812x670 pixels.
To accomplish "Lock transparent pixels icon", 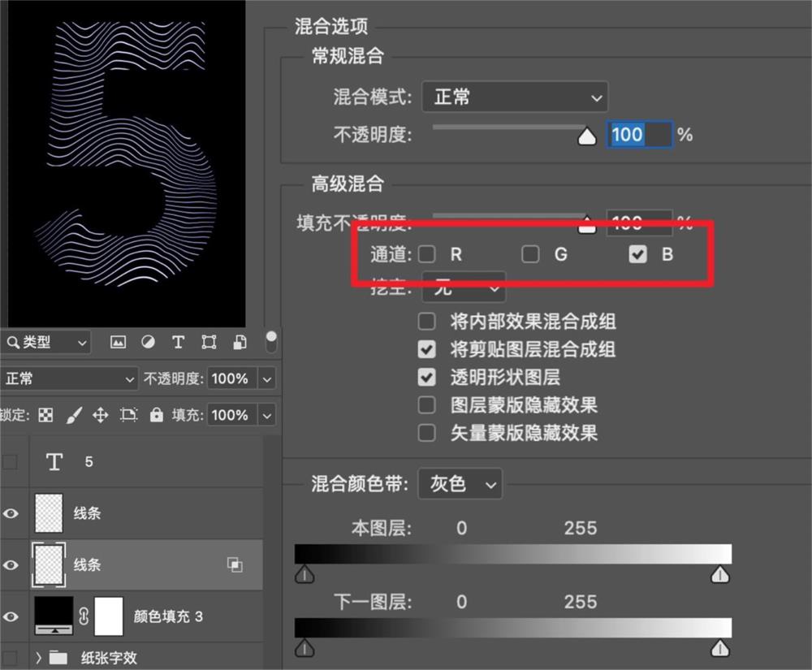I will [45, 415].
